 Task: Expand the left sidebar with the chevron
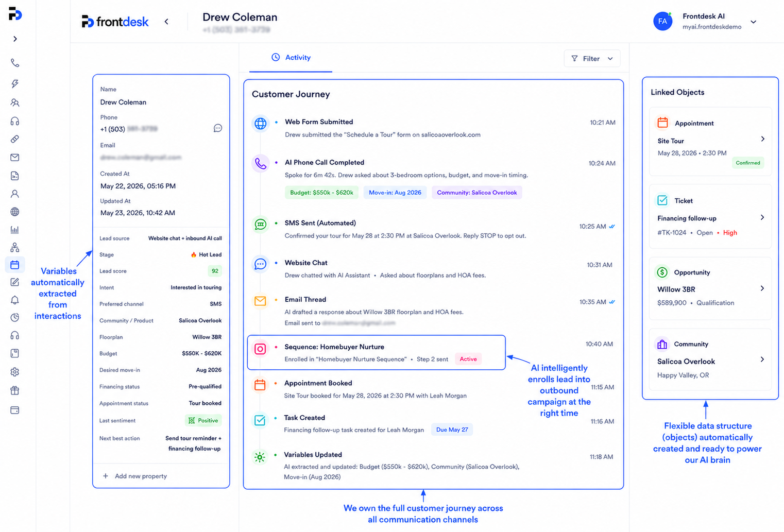[x=15, y=39]
